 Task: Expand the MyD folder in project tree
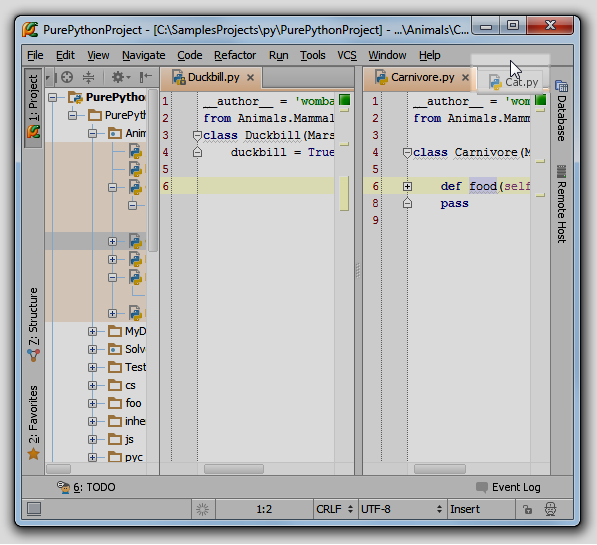click(x=92, y=331)
